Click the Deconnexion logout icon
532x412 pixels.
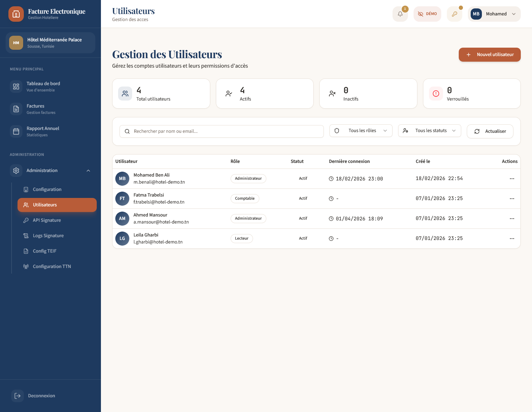click(18, 396)
